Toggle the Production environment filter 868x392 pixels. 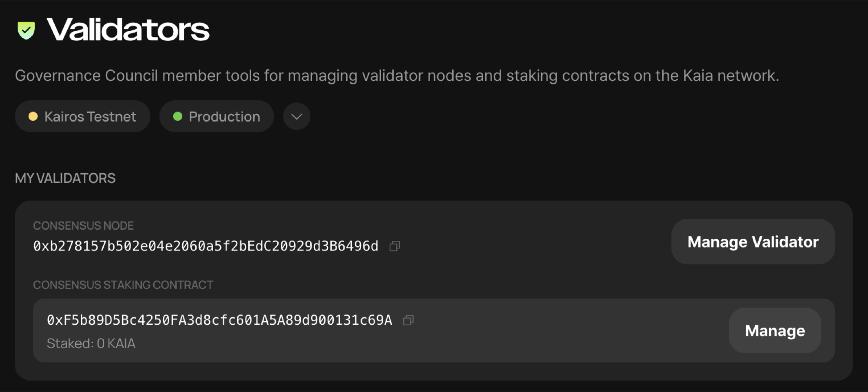(x=217, y=116)
